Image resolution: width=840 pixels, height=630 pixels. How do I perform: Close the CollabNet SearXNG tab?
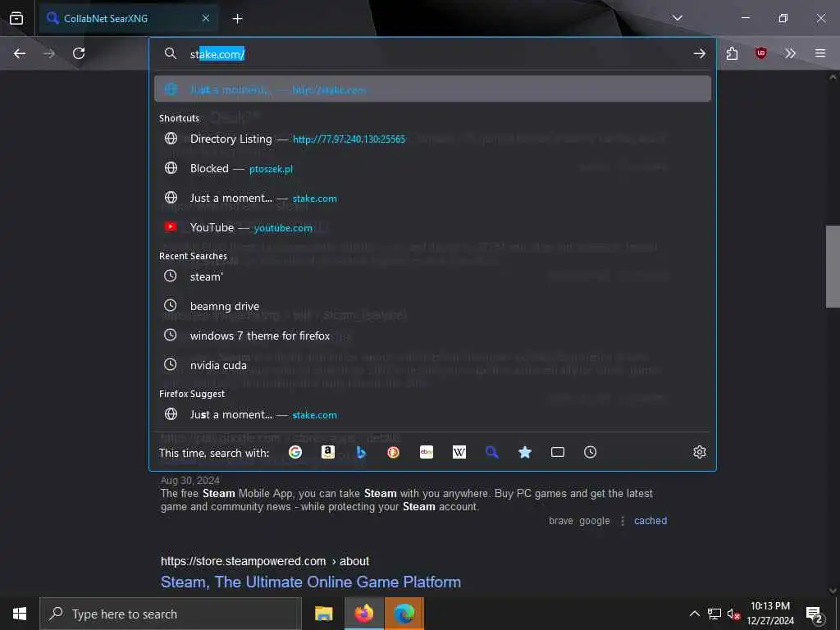tap(206, 18)
